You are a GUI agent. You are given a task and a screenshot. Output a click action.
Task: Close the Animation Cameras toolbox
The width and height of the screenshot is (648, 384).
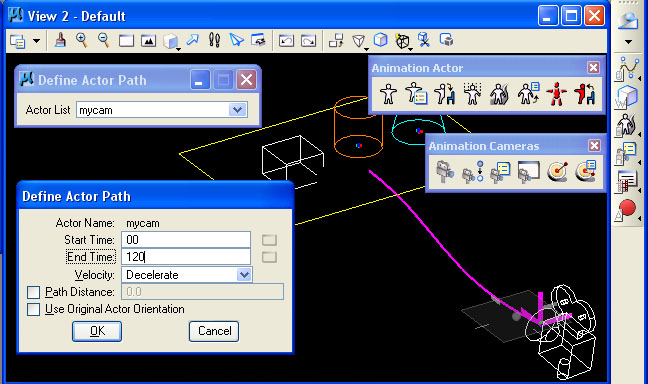point(594,145)
